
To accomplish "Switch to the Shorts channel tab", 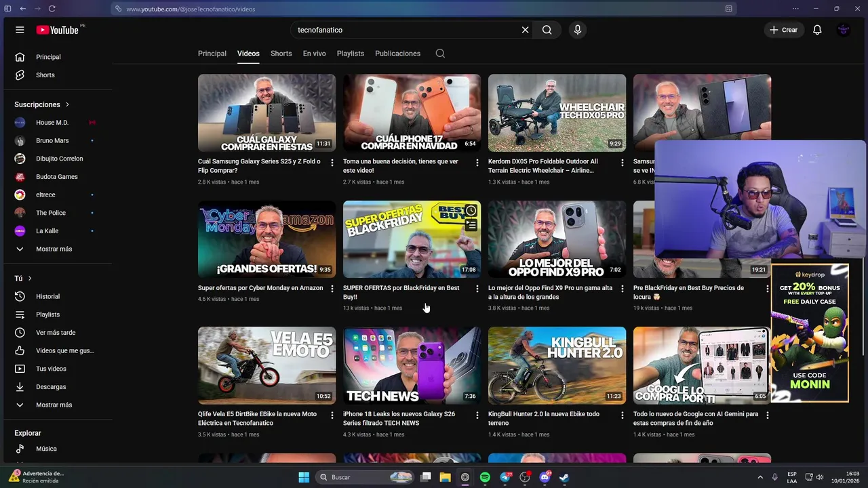I will (x=281, y=54).
